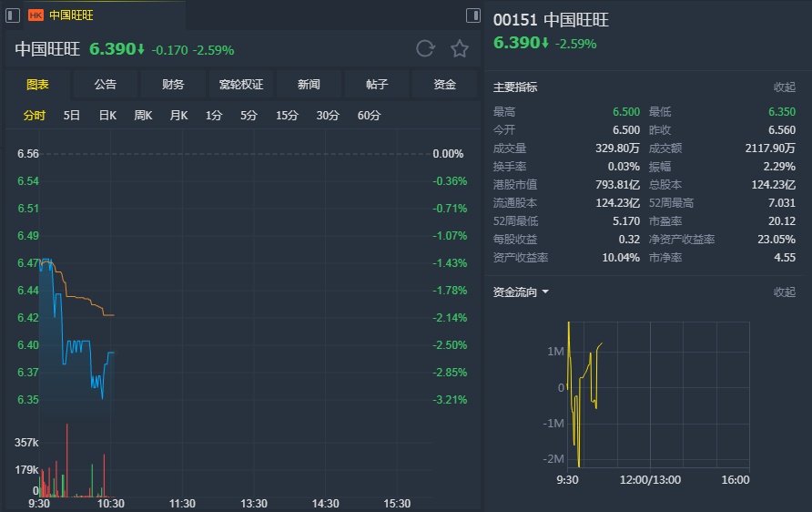Select the 60分 interval
812x512 pixels.
(369, 115)
